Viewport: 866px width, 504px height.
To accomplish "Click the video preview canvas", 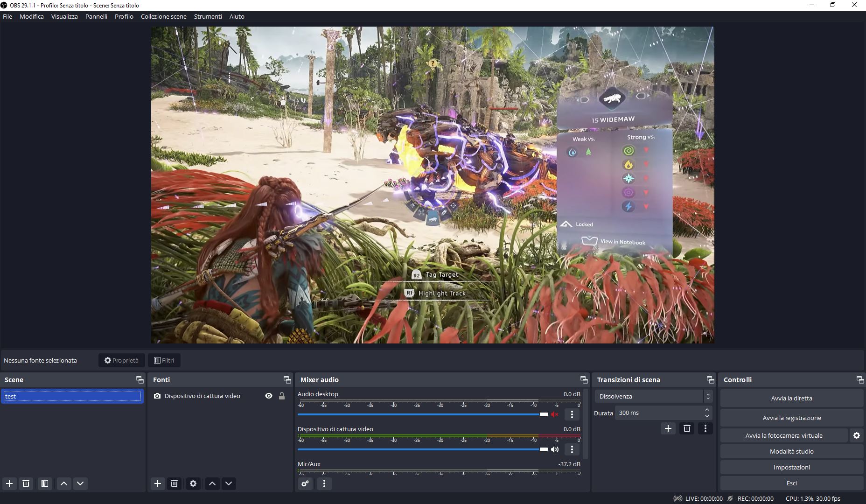I will click(x=433, y=185).
